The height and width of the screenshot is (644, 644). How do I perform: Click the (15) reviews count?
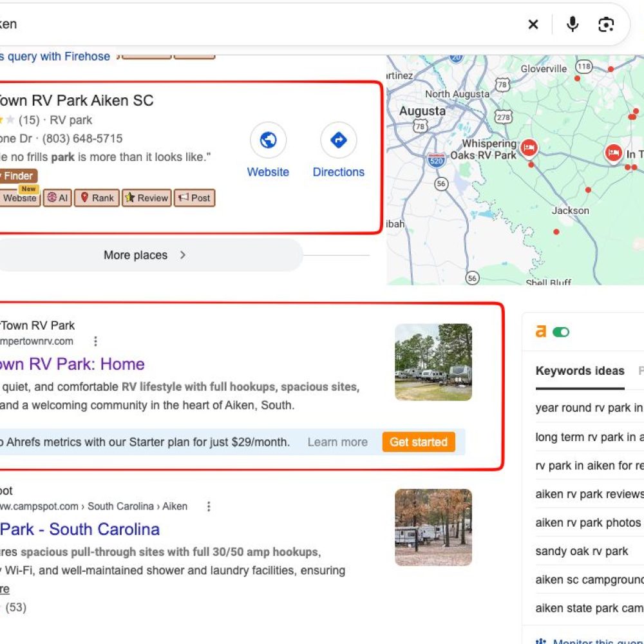click(29, 120)
